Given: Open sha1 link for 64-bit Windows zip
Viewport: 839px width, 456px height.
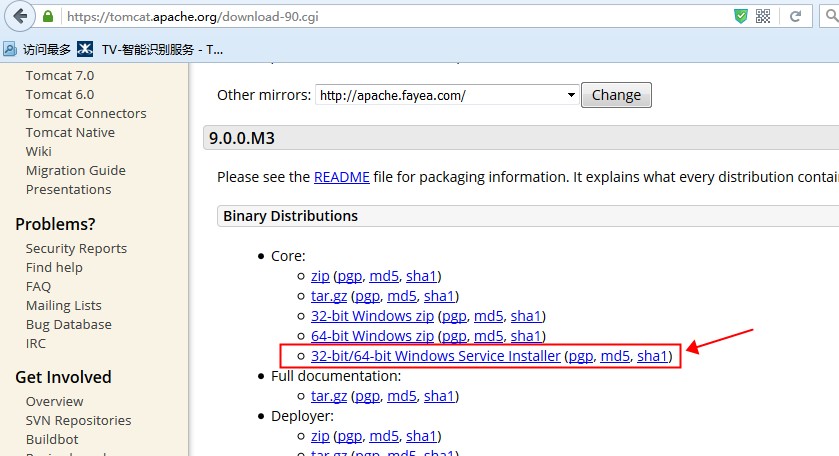Looking at the screenshot, I should tap(526, 336).
